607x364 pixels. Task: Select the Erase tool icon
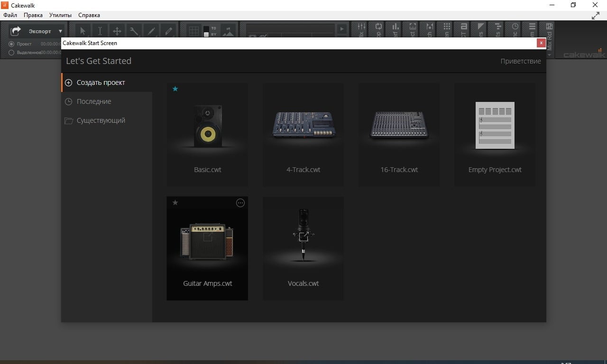(168, 31)
